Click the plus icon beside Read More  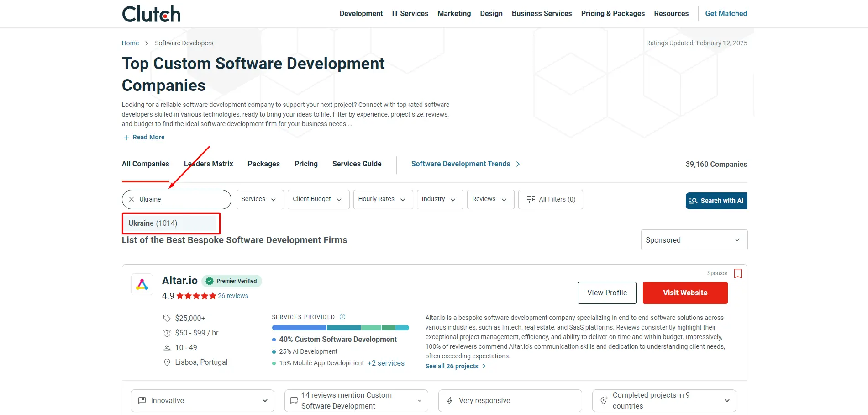[126, 138]
